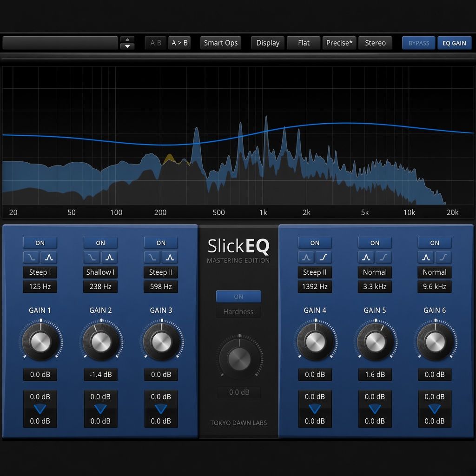Toggle the EQ GAIN button
Viewport: 476px width, 476px height.
tap(455, 43)
